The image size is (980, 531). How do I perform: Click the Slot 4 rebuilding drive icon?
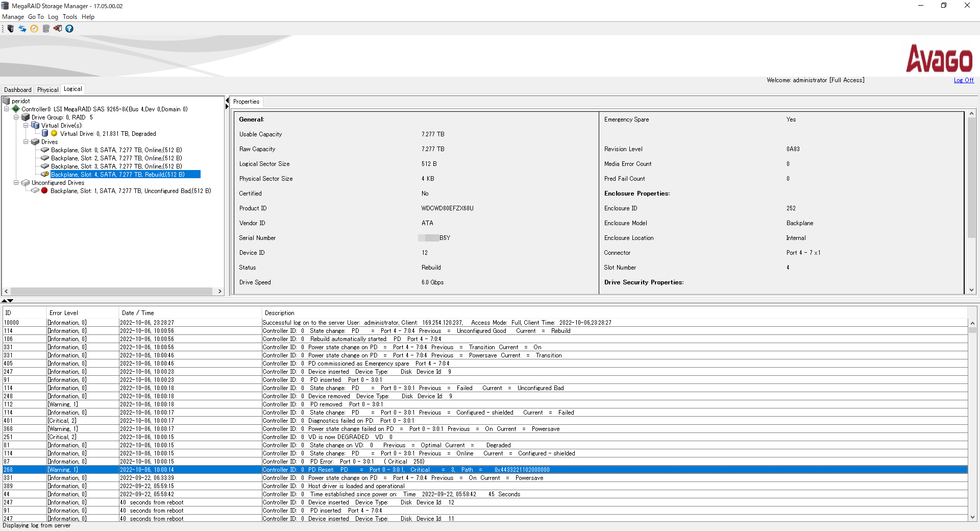45,175
